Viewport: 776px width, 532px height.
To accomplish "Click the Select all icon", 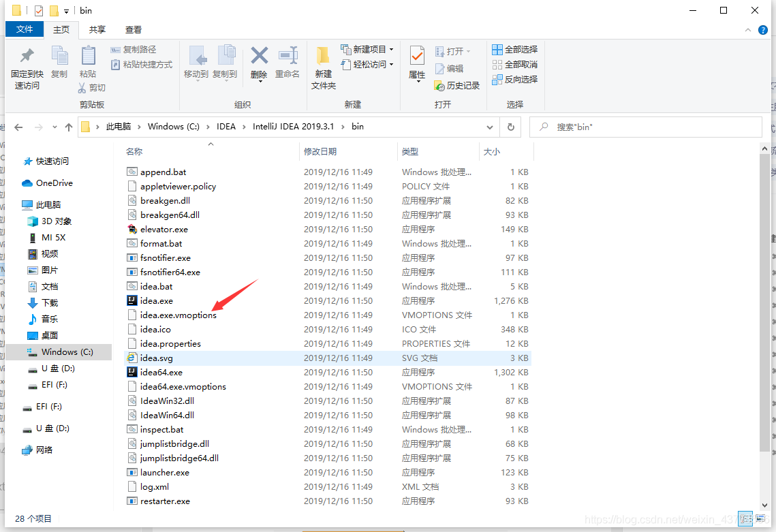I will pos(497,50).
